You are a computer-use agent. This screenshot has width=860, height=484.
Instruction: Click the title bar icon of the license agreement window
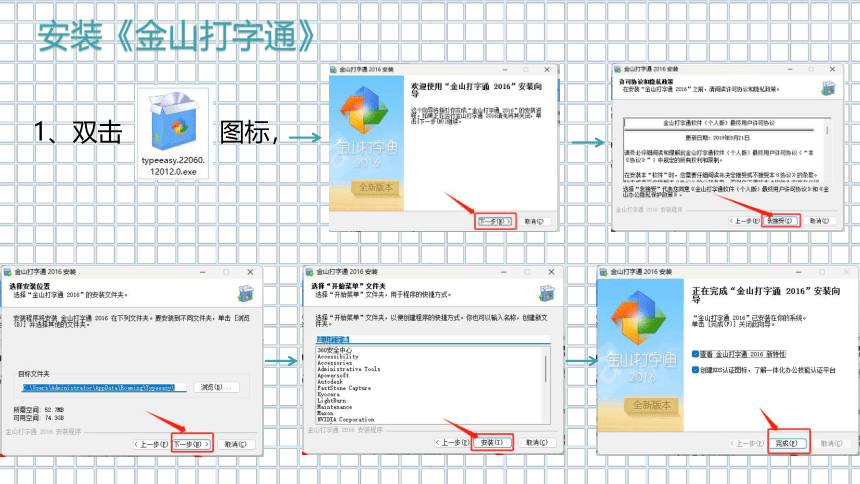pos(618,69)
